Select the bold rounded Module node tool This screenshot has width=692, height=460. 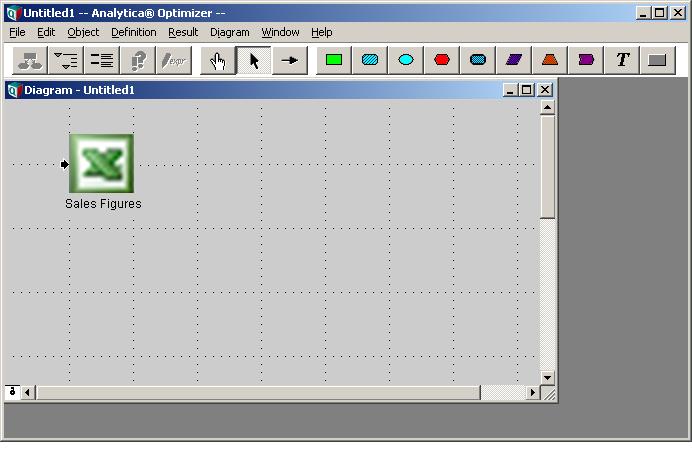point(478,60)
